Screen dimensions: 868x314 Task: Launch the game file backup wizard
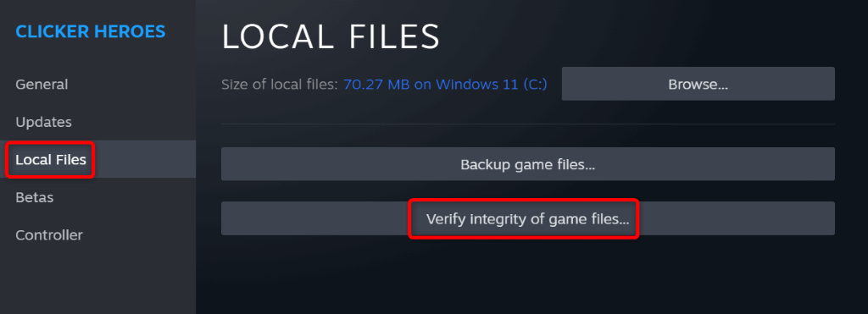[x=527, y=164]
